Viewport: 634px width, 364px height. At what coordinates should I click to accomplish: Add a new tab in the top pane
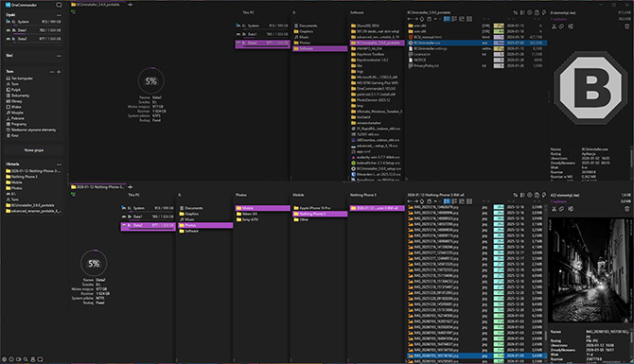click(131, 5)
